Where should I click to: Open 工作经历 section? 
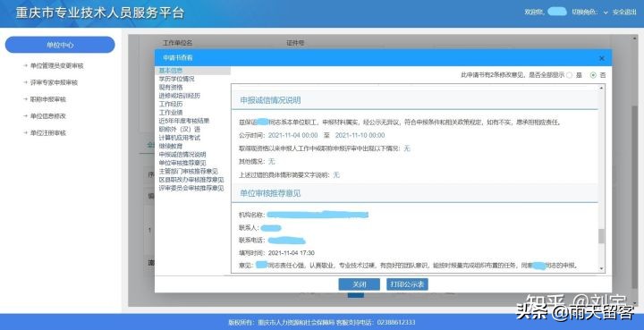click(x=171, y=105)
